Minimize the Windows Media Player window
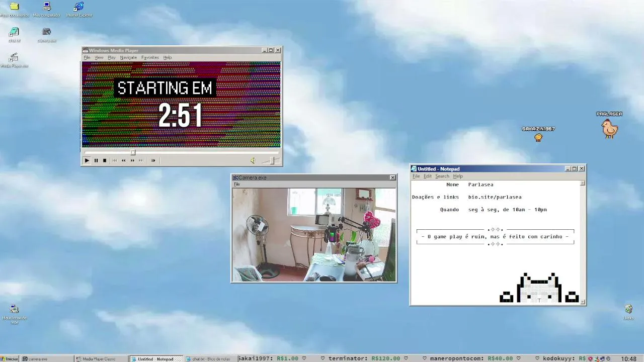The height and width of the screenshot is (362, 644). tap(265, 50)
